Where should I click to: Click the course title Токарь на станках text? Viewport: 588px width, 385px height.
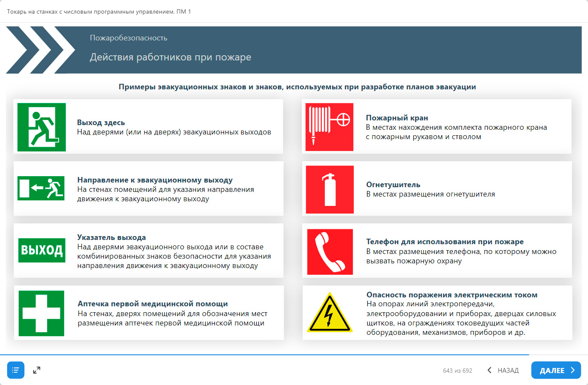coord(99,11)
